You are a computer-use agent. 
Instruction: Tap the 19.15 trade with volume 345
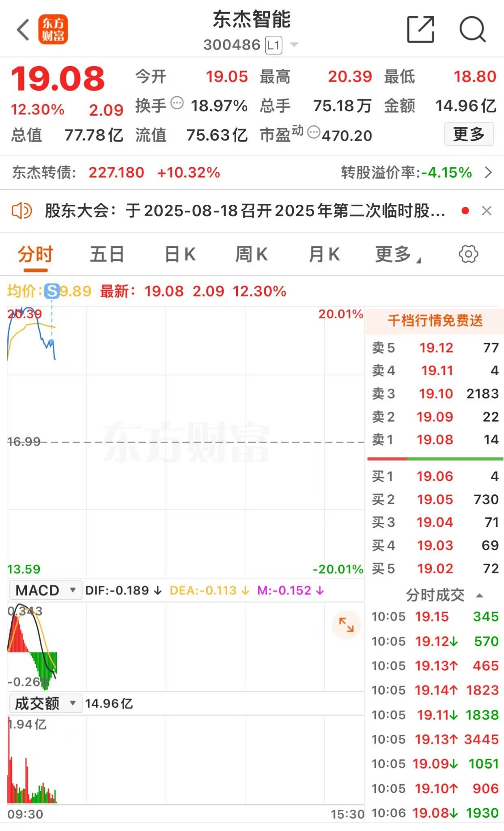pos(435,617)
